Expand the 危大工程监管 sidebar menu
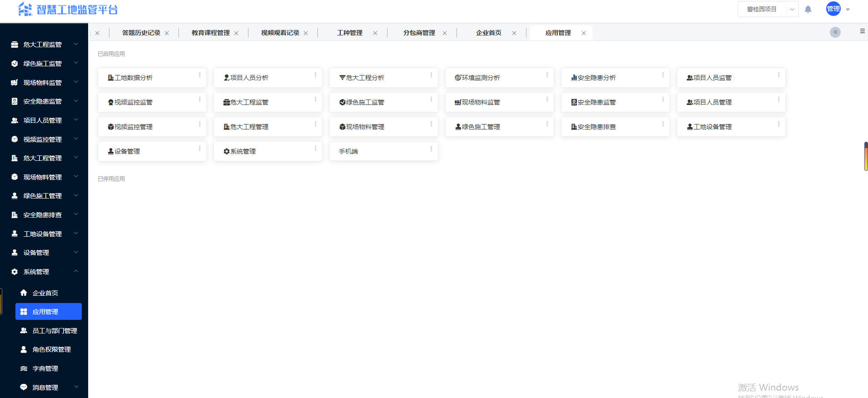 [x=44, y=45]
